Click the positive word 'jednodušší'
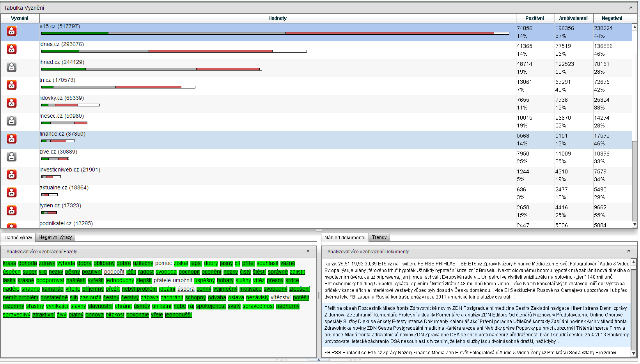 (178, 315)
